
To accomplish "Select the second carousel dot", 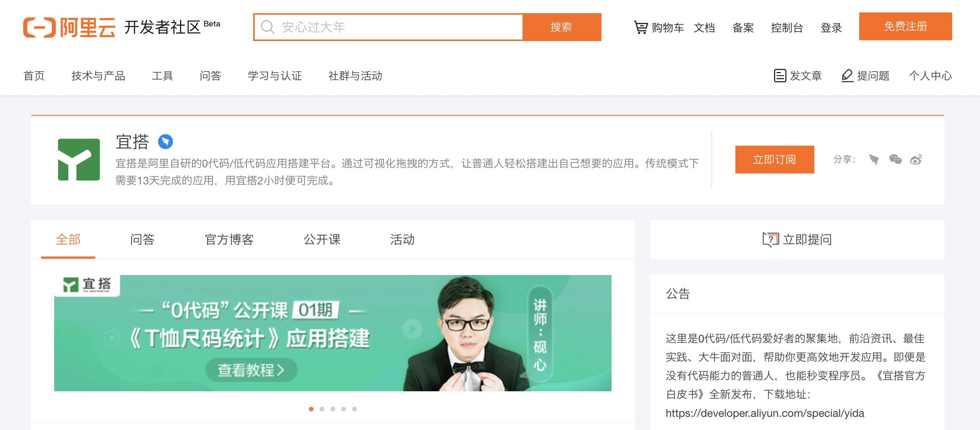I will tap(322, 409).
